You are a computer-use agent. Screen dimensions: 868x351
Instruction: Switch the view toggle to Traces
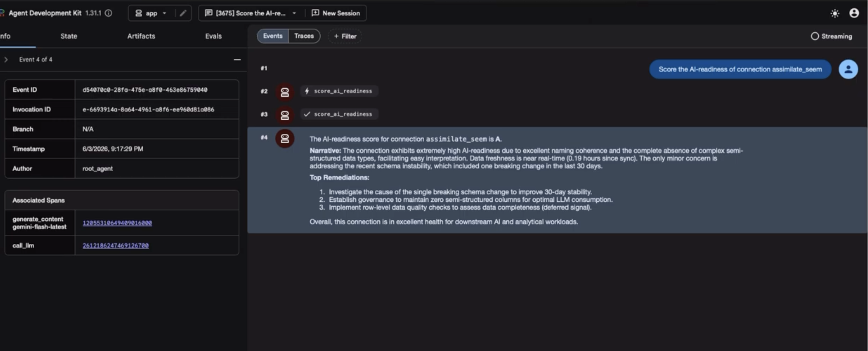coord(304,36)
